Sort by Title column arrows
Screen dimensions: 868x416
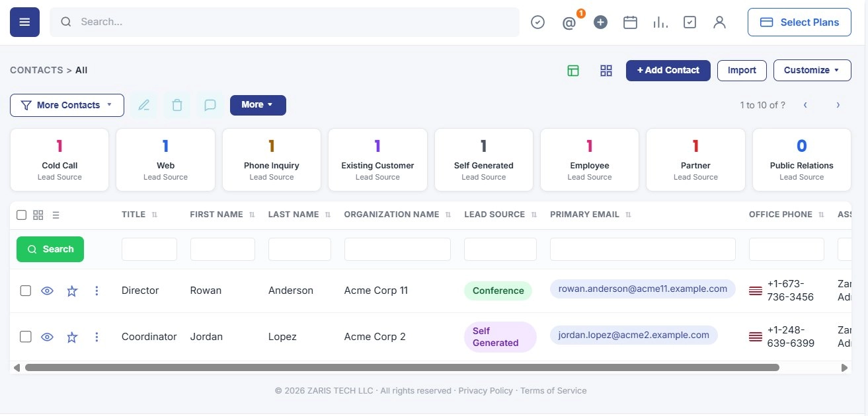click(x=155, y=215)
